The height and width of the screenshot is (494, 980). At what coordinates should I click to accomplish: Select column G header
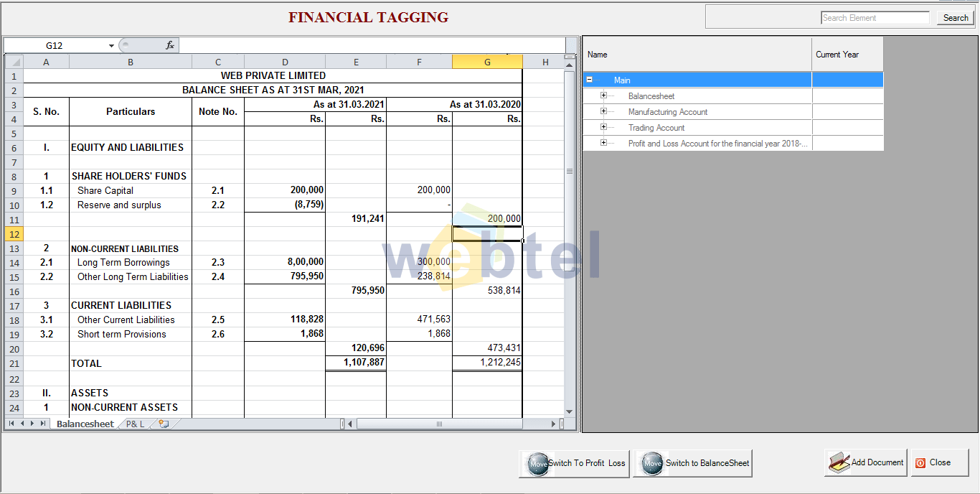(487, 62)
